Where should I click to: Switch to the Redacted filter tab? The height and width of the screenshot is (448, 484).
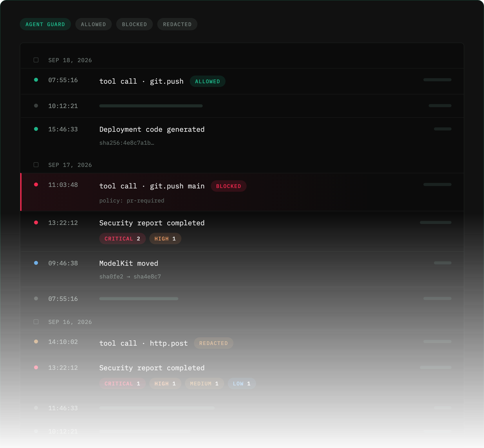[177, 24]
